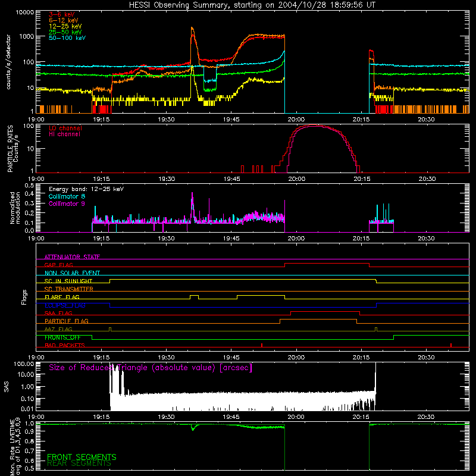Click the Normalized modulation axis label
476x476 pixels.
(15, 208)
